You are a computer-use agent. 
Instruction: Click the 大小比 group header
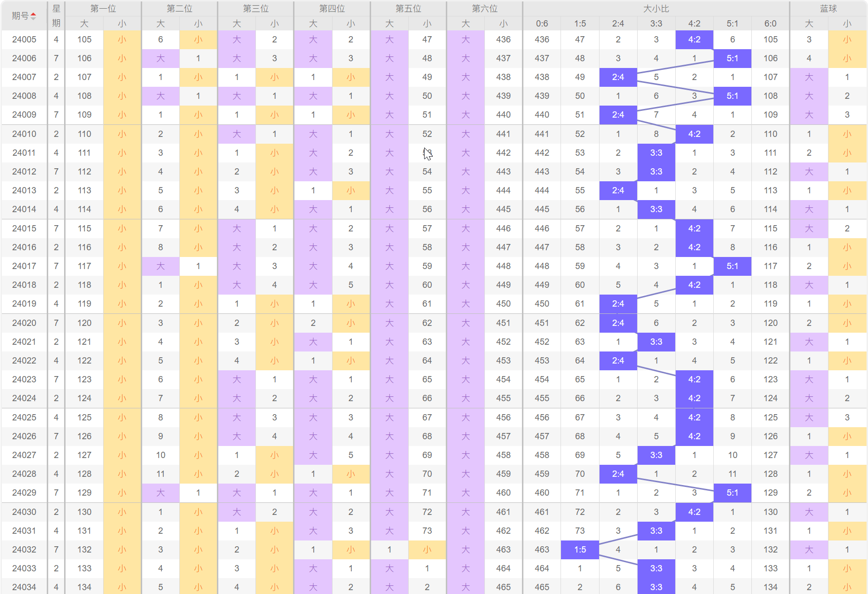click(656, 9)
